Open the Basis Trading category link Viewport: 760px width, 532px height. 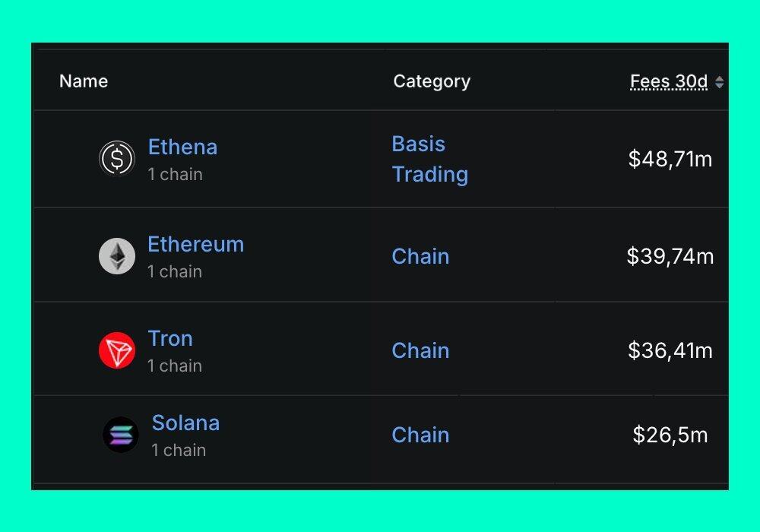point(429,159)
